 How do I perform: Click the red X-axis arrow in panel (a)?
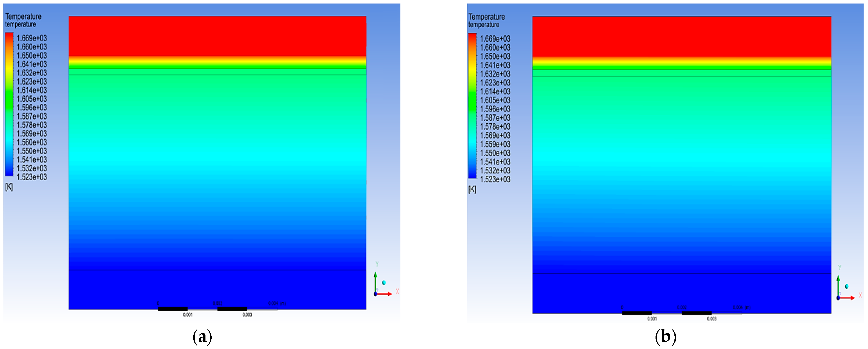coord(385,294)
